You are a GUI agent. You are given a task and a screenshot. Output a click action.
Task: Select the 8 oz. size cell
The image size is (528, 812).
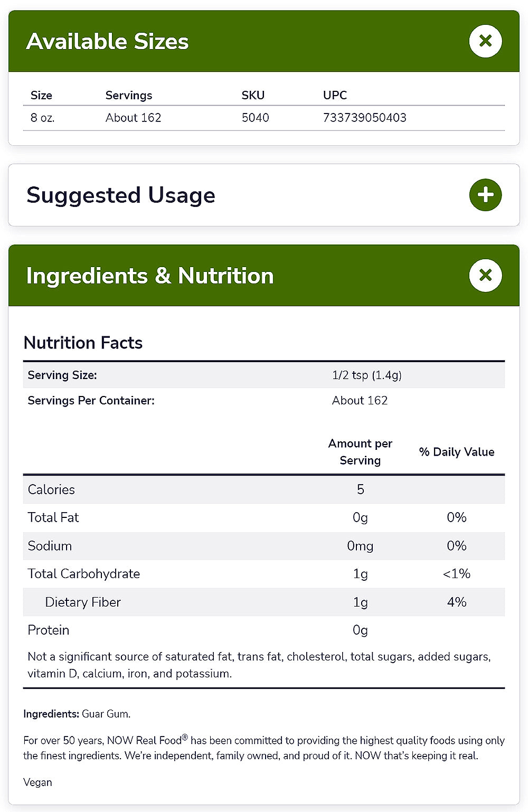[x=42, y=118]
